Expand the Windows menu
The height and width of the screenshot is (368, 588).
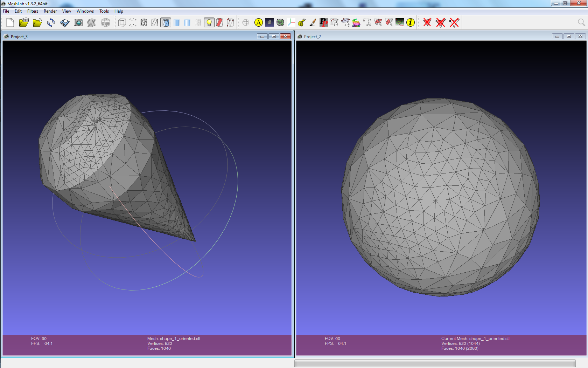coord(85,11)
